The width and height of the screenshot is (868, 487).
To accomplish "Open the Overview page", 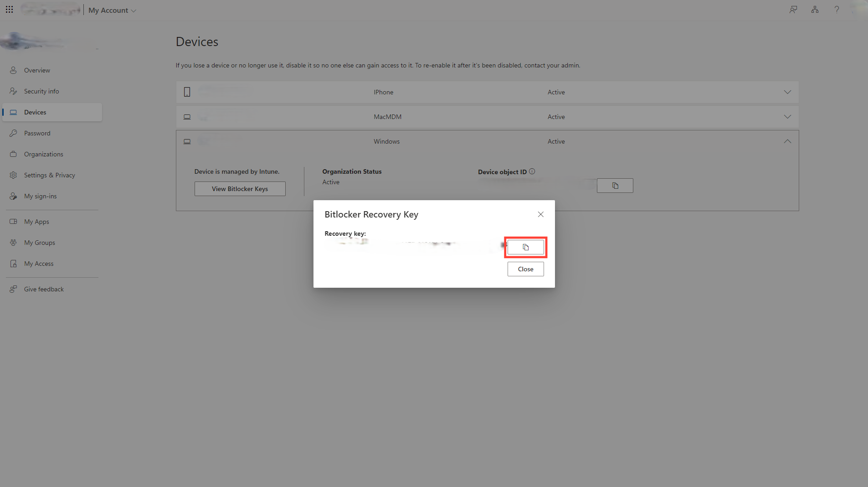I will [x=37, y=70].
